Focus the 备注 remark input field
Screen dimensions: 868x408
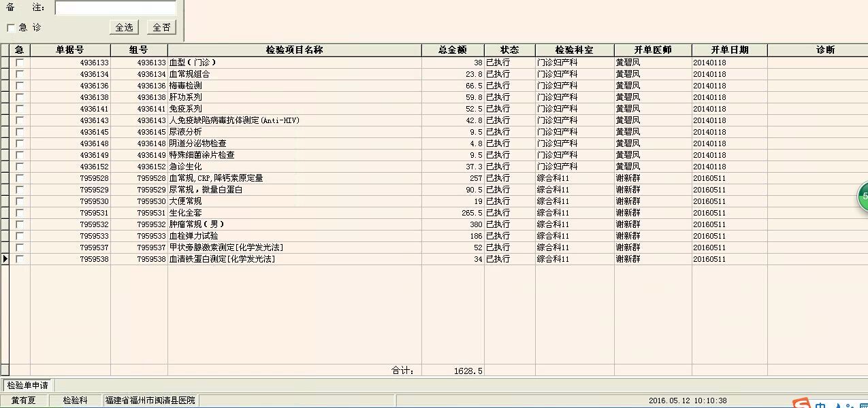point(115,7)
